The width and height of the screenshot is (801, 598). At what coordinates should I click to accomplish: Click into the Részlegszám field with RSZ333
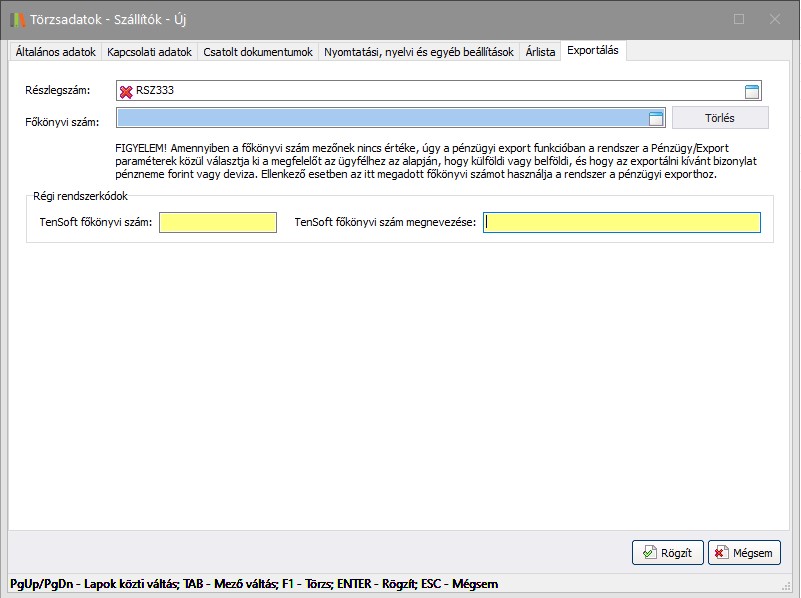[430, 92]
